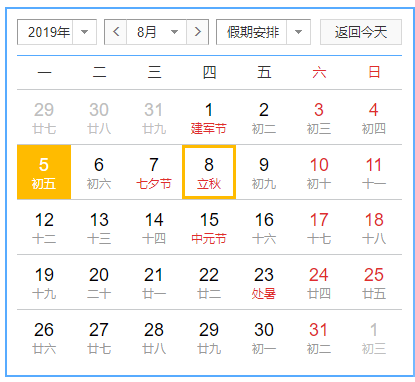Screen dimensions: 415x382
Task: Choose August 1 建军节 date
Action: point(209,117)
